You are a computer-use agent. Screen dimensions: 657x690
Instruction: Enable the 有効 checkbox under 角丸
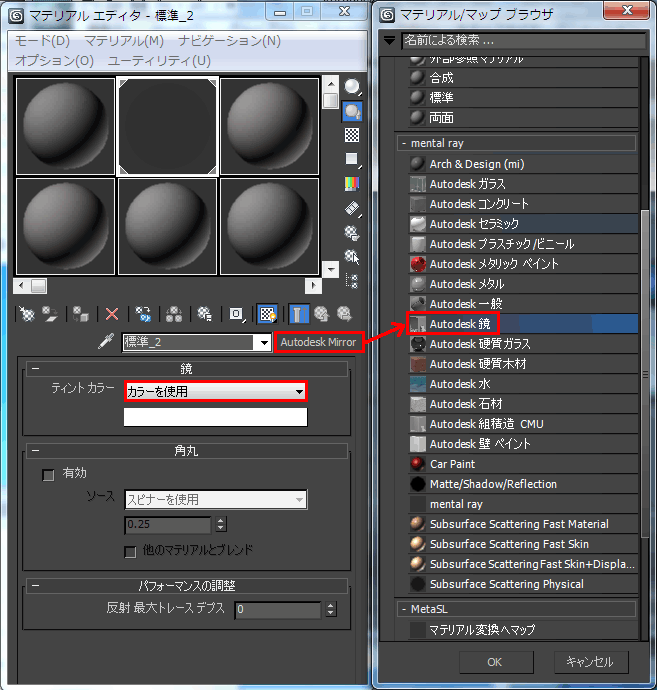48,475
